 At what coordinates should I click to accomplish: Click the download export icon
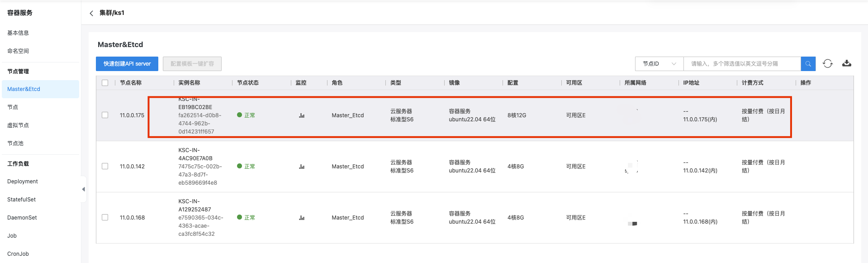(847, 64)
